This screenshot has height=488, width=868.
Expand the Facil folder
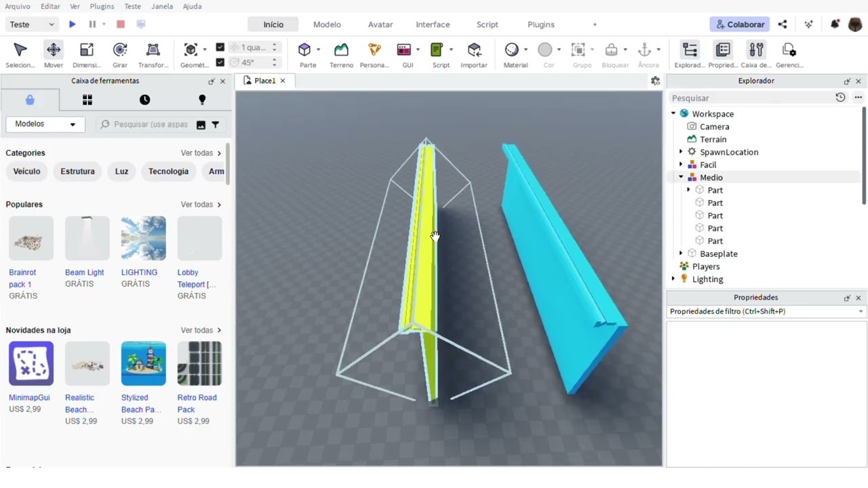coord(681,165)
